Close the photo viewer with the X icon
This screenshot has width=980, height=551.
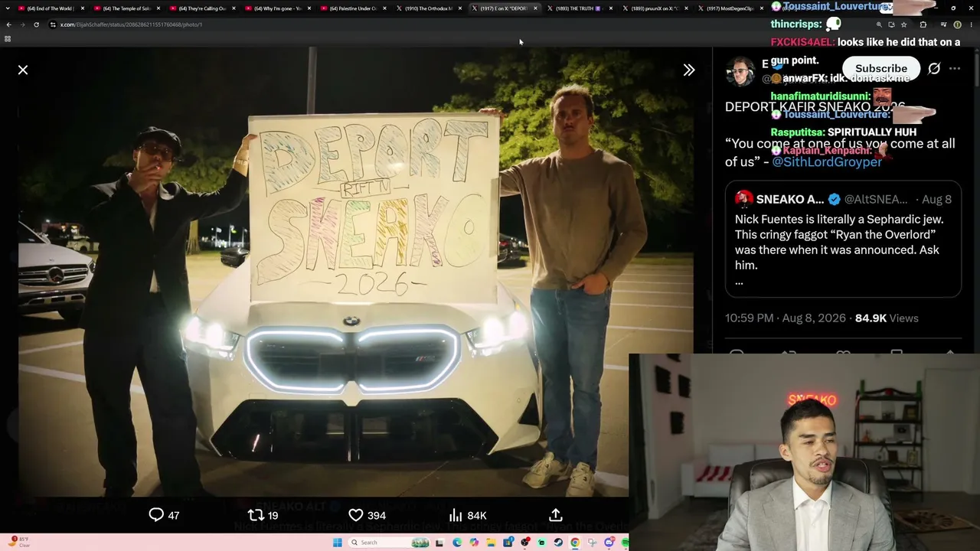point(23,70)
